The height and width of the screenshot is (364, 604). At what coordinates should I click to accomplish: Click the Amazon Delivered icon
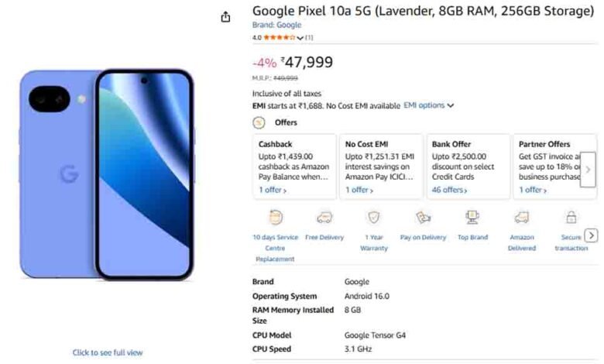pyautogui.click(x=522, y=218)
